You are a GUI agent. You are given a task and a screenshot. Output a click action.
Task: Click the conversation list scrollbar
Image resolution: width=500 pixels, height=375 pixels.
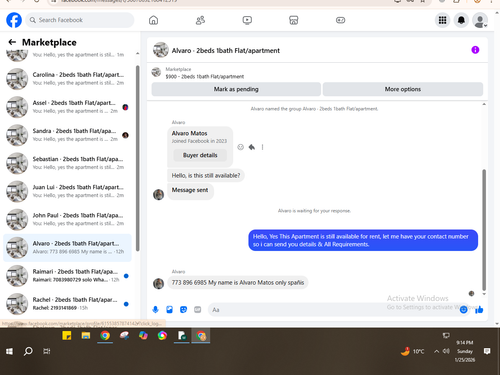click(x=138, y=158)
